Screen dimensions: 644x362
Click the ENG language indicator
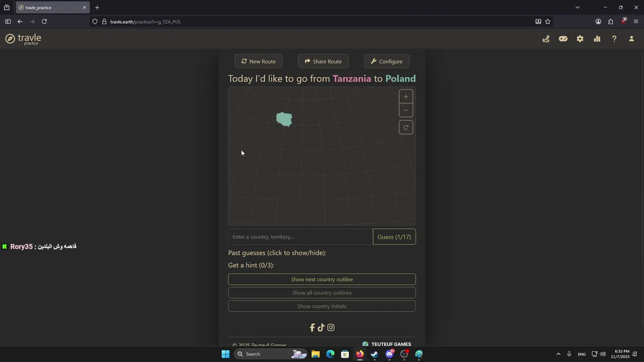[x=582, y=354]
